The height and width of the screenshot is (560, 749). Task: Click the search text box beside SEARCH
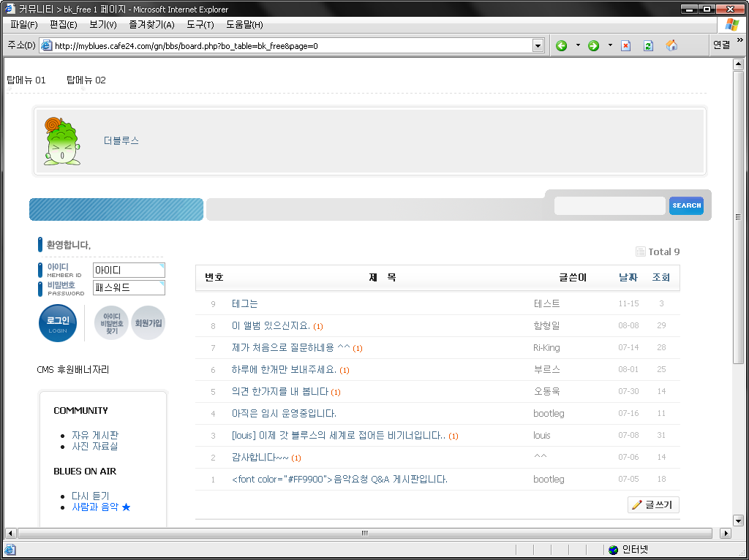point(609,205)
